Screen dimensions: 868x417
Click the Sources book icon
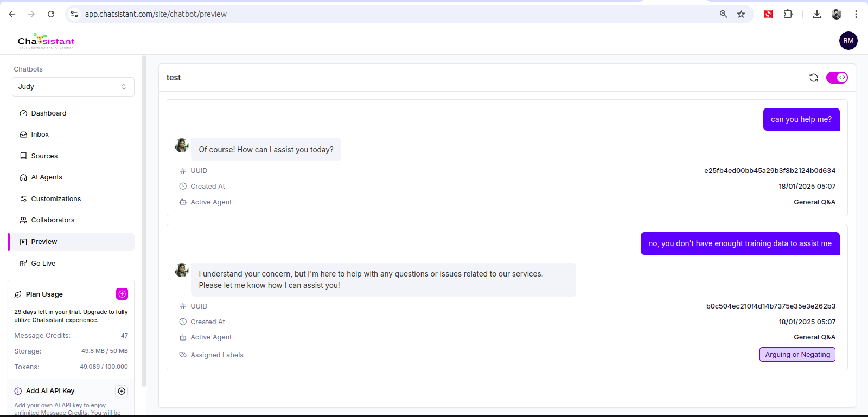tap(23, 156)
